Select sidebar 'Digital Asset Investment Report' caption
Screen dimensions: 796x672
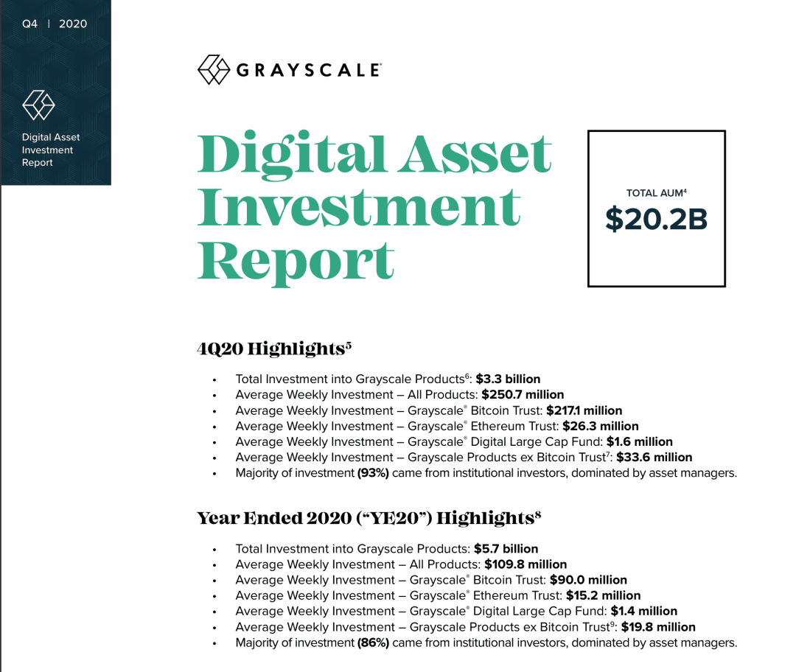(51, 150)
